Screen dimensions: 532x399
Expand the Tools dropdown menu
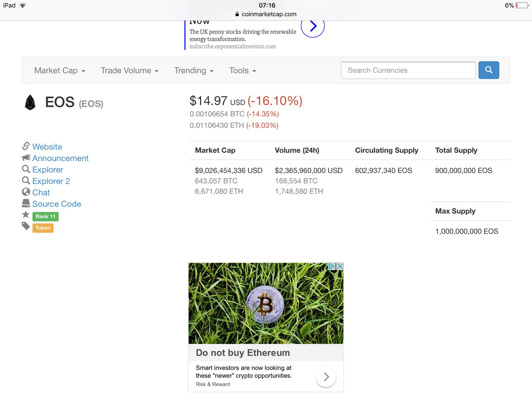pos(243,71)
